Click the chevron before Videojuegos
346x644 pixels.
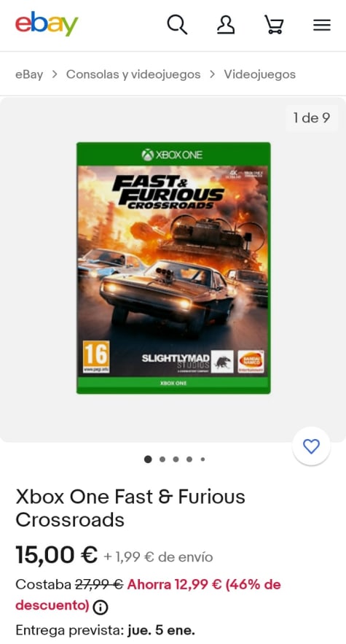[x=212, y=74]
